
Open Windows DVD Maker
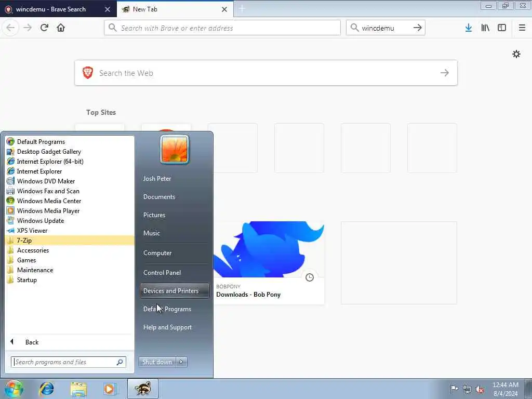click(70, 181)
